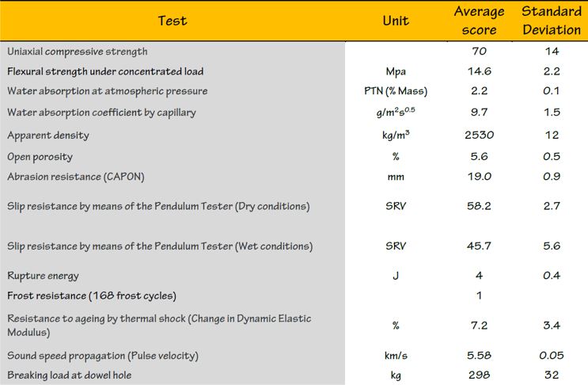Image resolution: width=588 pixels, height=385 pixels.
Task: Click the Apparent density row label
Action: (x=48, y=135)
